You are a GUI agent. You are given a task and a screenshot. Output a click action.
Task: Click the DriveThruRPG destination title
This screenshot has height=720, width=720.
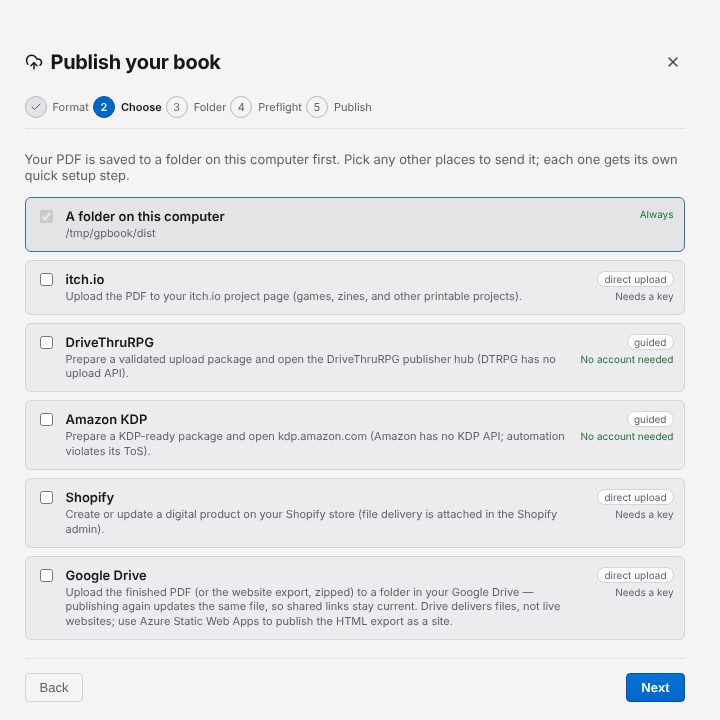pos(109,342)
